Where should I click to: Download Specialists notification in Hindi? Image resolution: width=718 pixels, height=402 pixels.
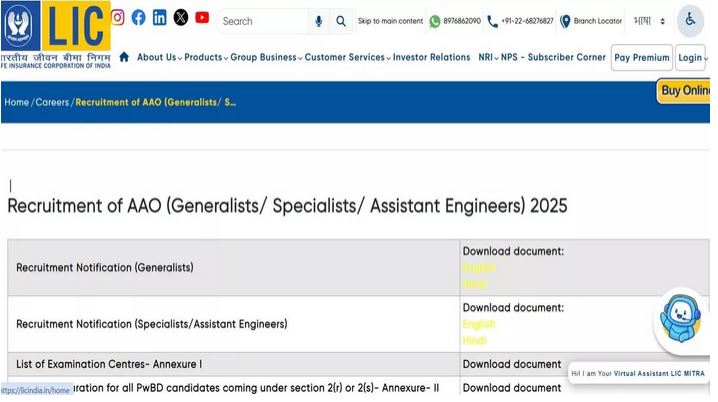(x=474, y=340)
